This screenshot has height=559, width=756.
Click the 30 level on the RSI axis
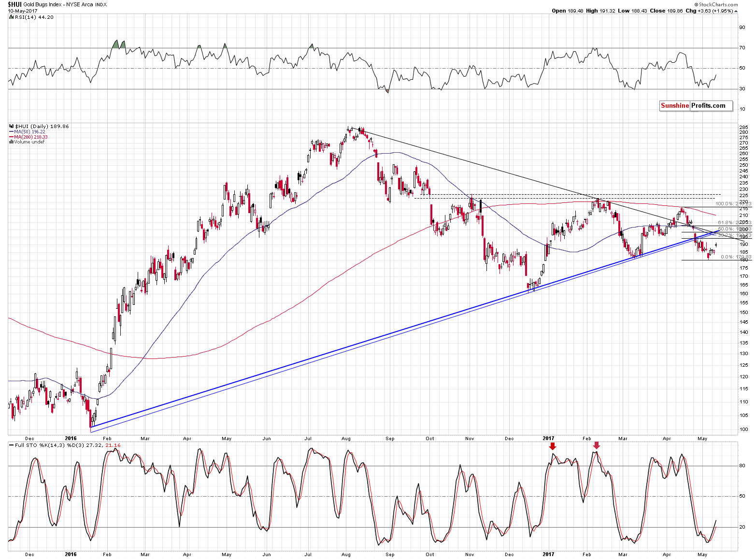click(742, 88)
